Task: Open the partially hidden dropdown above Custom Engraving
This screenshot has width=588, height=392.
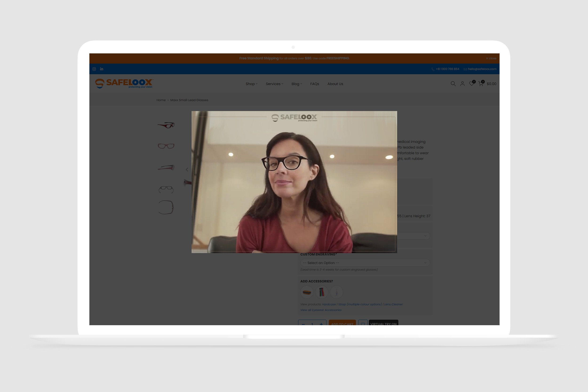Action: (x=413, y=236)
